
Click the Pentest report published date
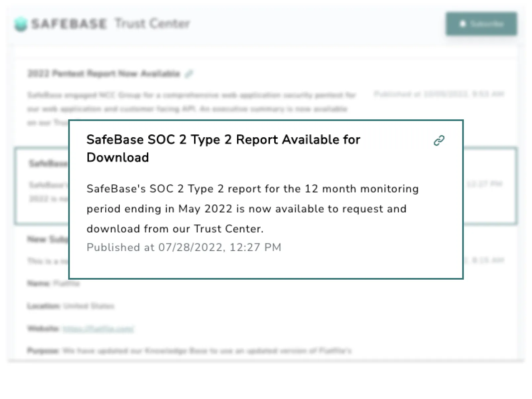[x=439, y=94]
